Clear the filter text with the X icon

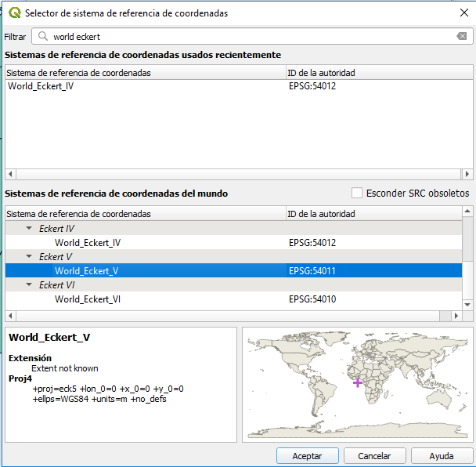462,37
